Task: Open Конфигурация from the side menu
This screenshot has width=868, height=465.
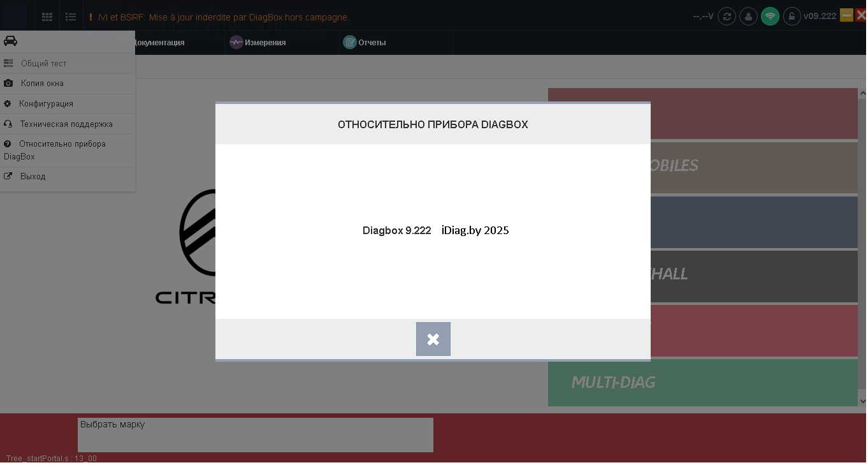Action: coord(46,104)
